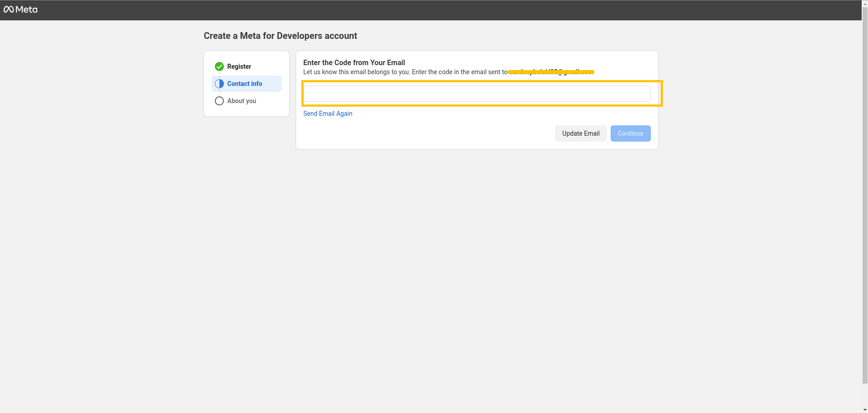Click the green Register checkmark icon

pyautogui.click(x=219, y=66)
